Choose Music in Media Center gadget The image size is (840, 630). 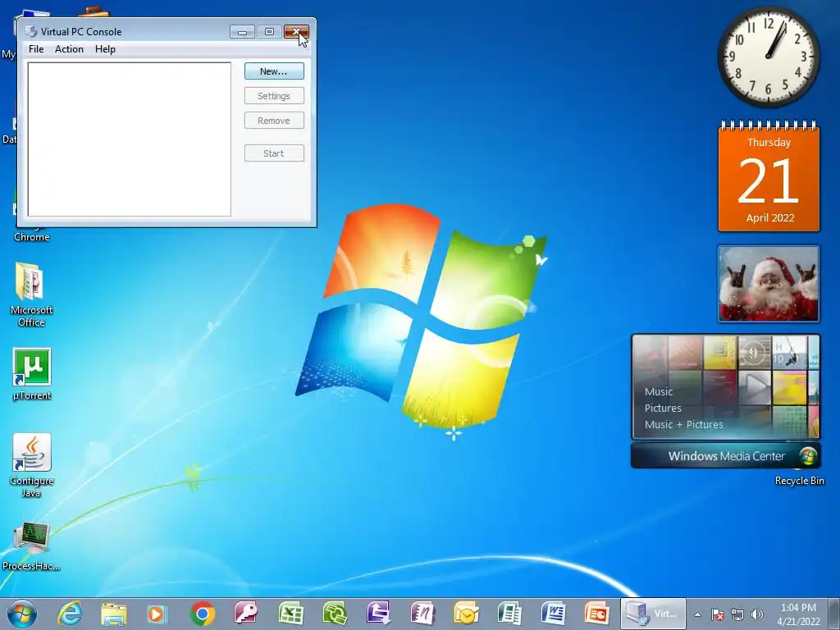pos(659,391)
